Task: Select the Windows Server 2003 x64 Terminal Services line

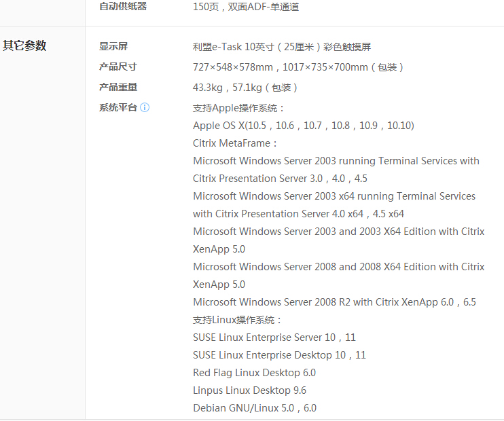Action: (334, 196)
